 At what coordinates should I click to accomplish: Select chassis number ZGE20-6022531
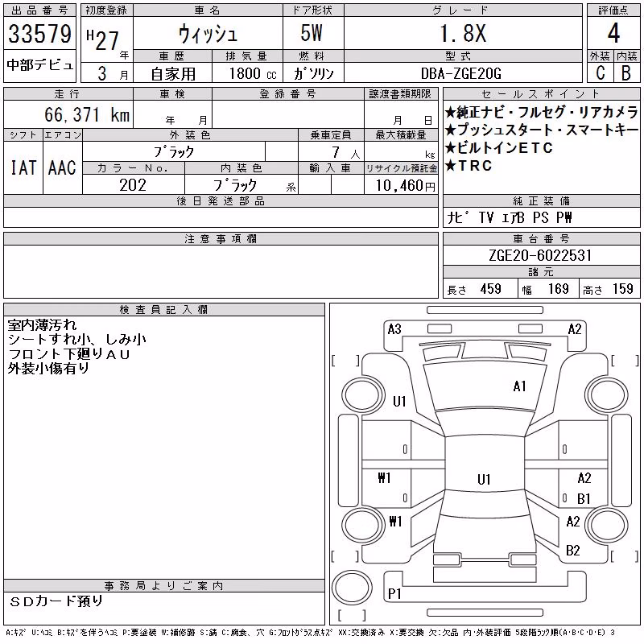tap(540, 255)
